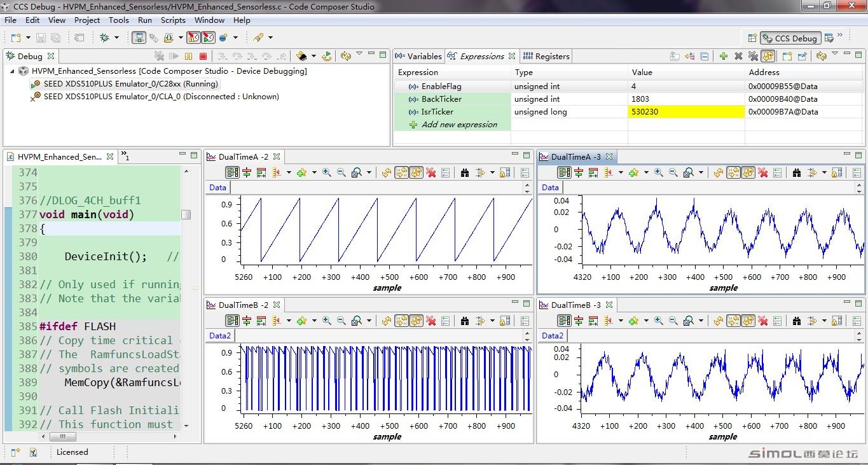The height and width of the screenshot is (465, 868).
Task: Click zoom in icon in DualTimeA -3 graph
Action: [658, 172]
